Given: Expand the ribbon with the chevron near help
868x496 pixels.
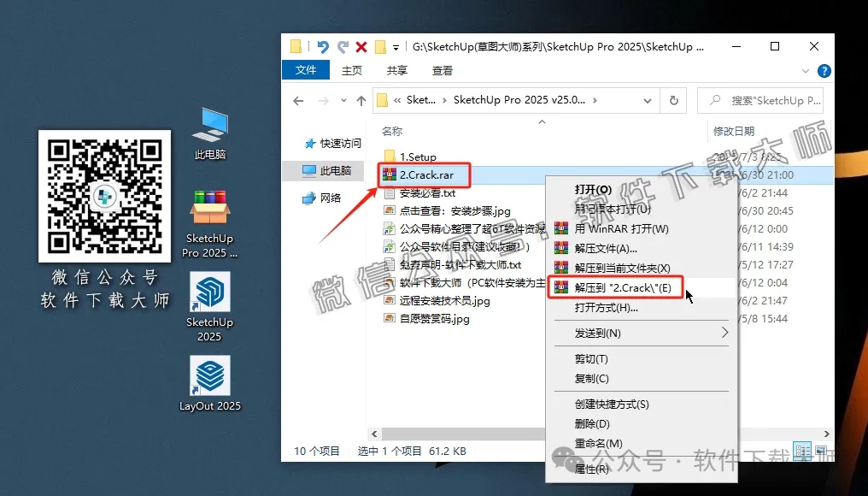Looking at the screenshot, I should click(x=804, y=71).
